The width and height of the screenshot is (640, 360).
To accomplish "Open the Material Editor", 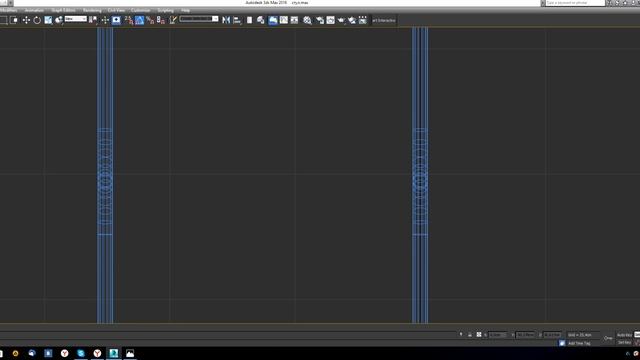I will coord(307,20).
